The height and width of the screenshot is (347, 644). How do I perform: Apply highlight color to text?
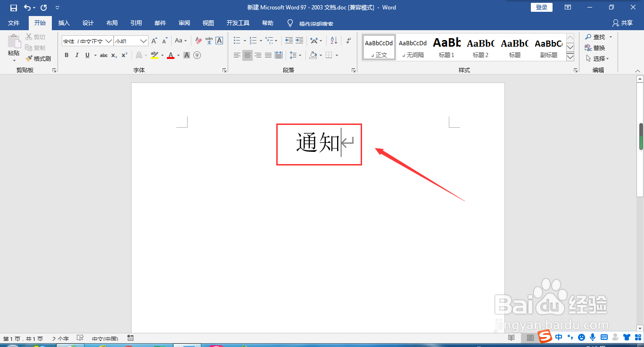tap(155, 55)
